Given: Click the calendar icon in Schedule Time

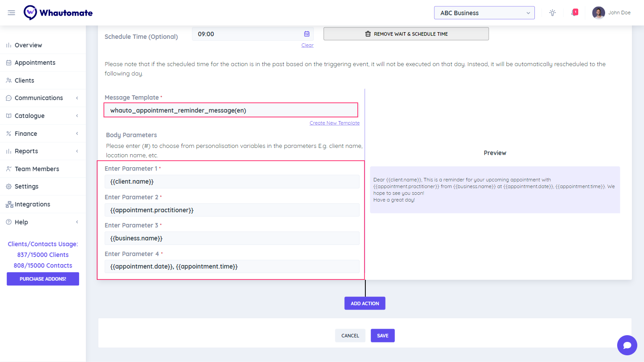Looking at the screenshot, I should pos(307,34).
